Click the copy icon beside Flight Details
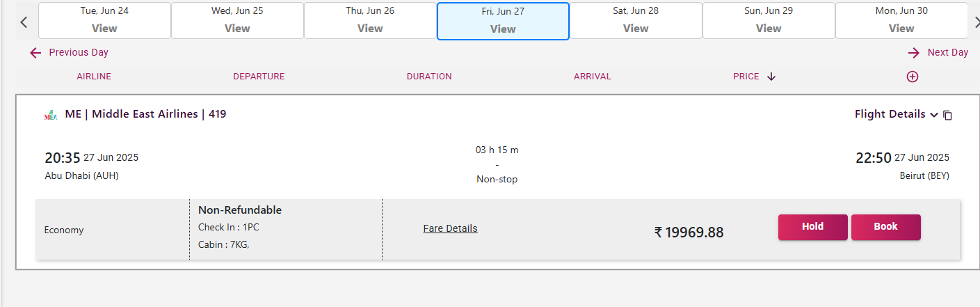Viewport: 980px width, 307px height. pos(947,116)
